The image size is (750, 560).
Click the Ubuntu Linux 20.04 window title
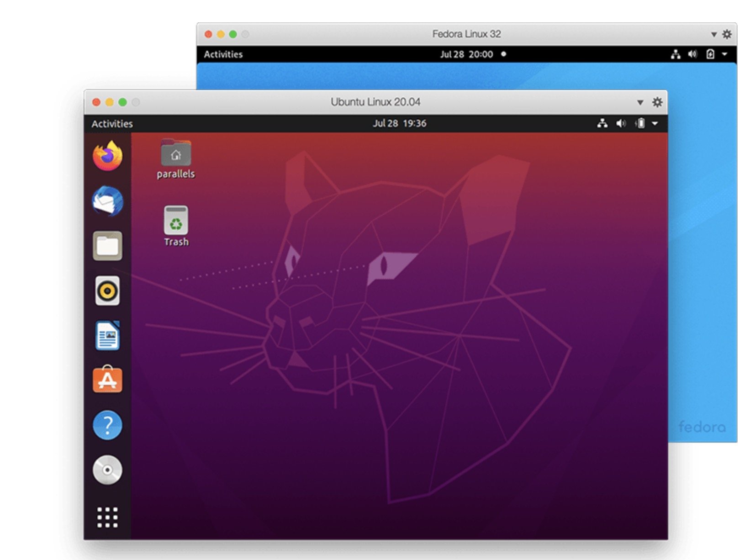click(375, 102)
